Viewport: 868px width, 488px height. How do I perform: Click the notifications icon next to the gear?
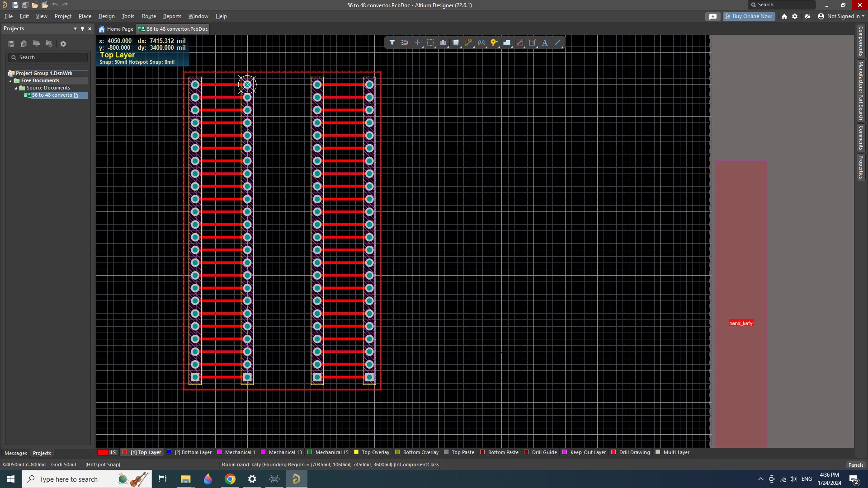(x=807, y=16)
